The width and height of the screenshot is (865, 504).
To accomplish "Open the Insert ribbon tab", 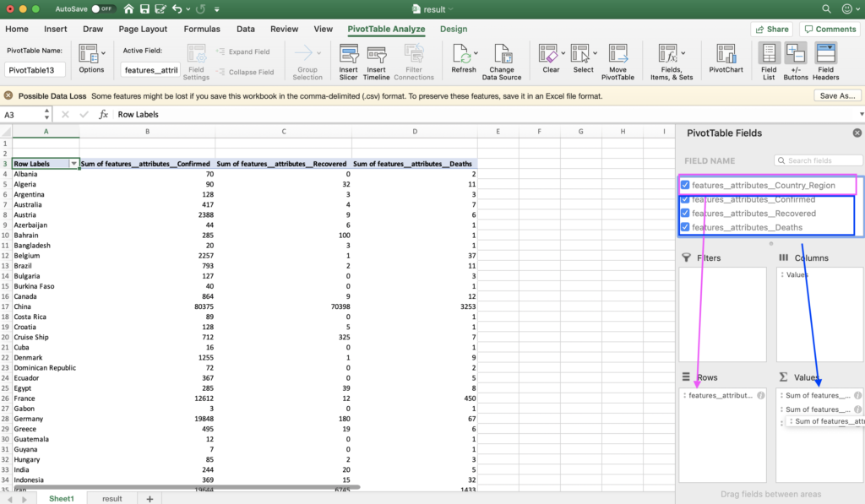I will coord(55,30).
